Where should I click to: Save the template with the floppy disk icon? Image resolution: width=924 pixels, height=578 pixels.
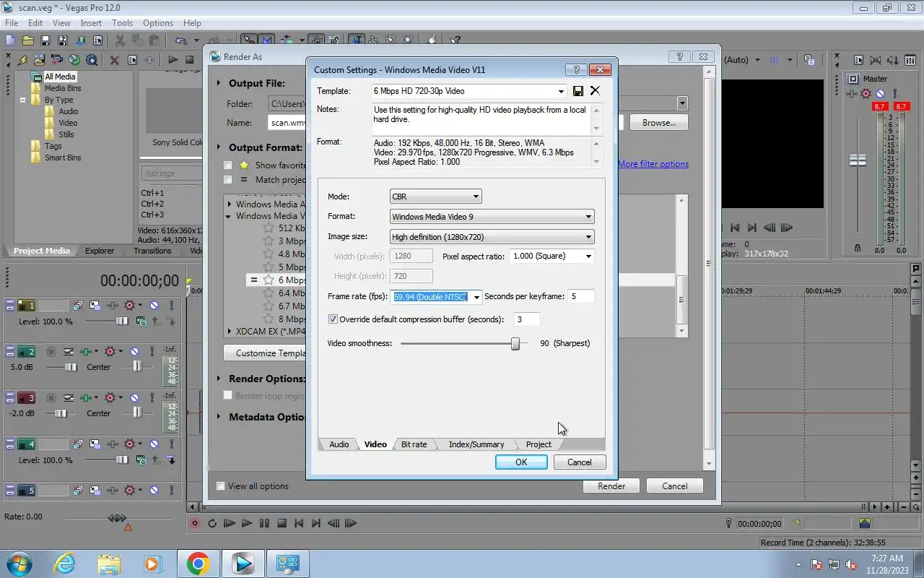[x=578, y=91]
